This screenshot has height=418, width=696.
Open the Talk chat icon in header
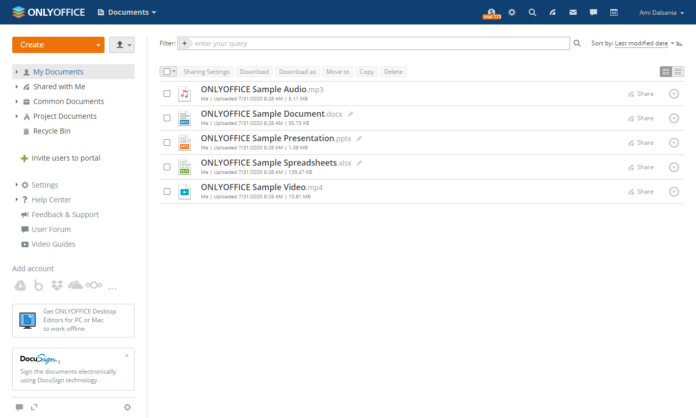[x=594, y=13]
